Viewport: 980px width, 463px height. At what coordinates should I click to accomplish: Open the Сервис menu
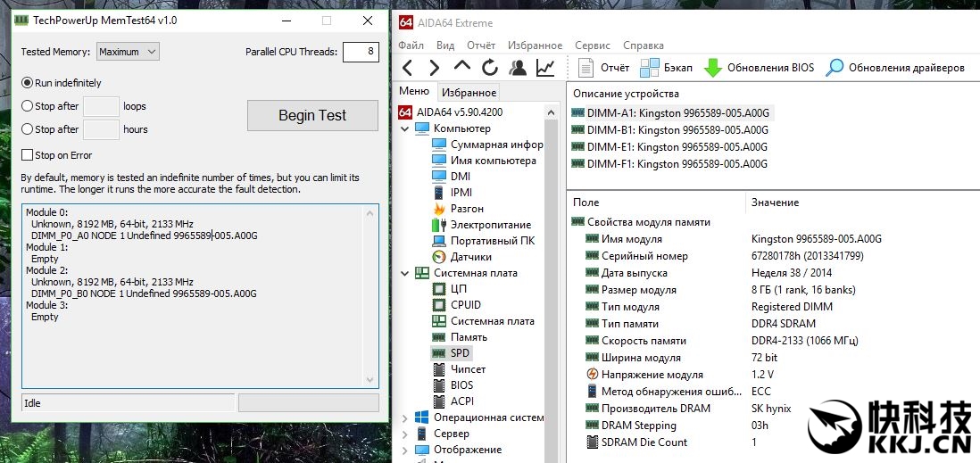tap(593, 45)
